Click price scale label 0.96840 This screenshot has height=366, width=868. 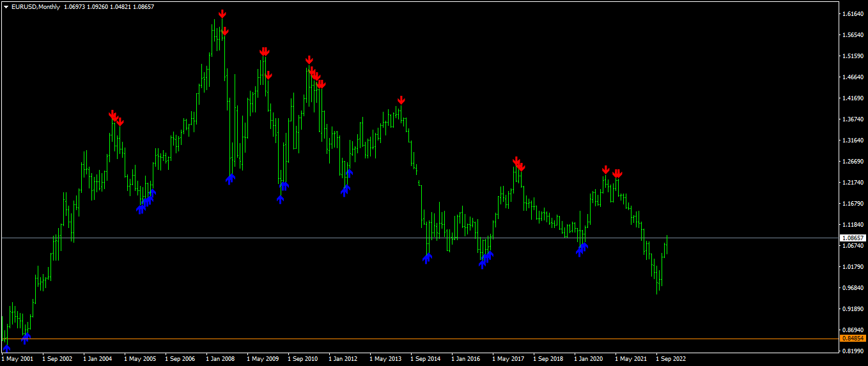pyautogui.click(x=853, y=288)
